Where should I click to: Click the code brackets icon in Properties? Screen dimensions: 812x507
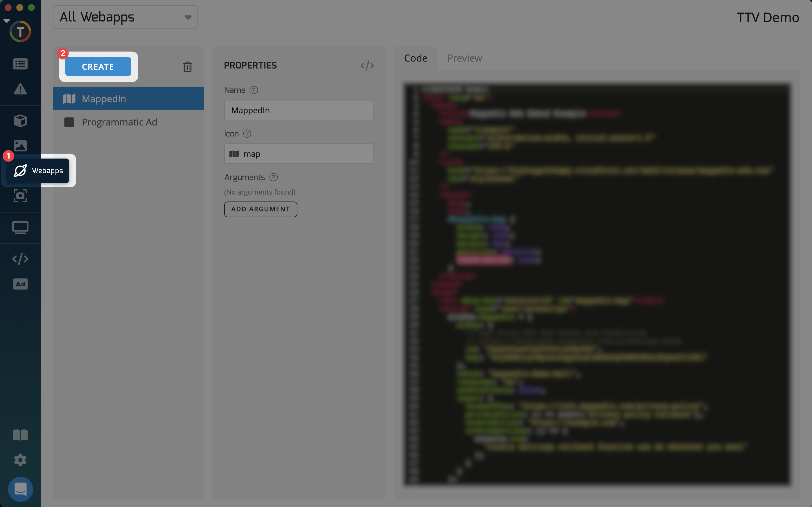tap(367, 65)
